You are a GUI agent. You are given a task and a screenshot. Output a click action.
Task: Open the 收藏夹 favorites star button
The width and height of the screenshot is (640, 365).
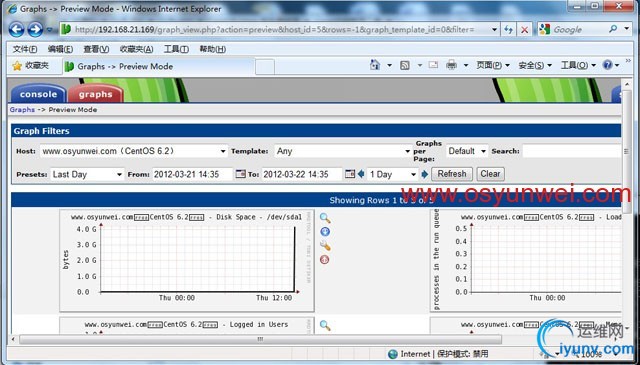point(31,66)
